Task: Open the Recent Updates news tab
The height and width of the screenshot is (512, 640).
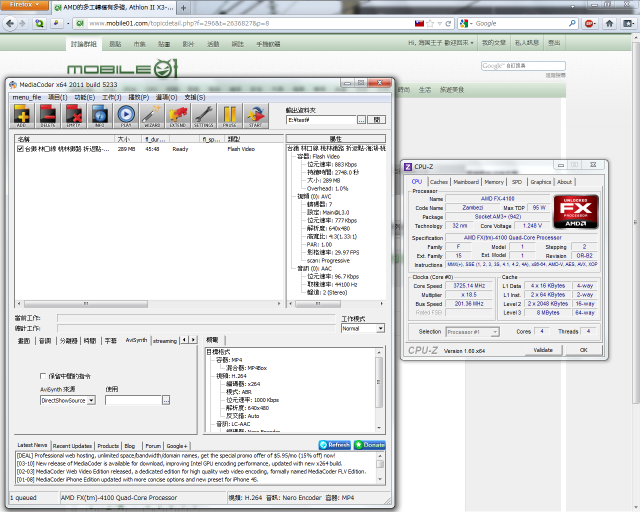Action: (x=72, y=446)
